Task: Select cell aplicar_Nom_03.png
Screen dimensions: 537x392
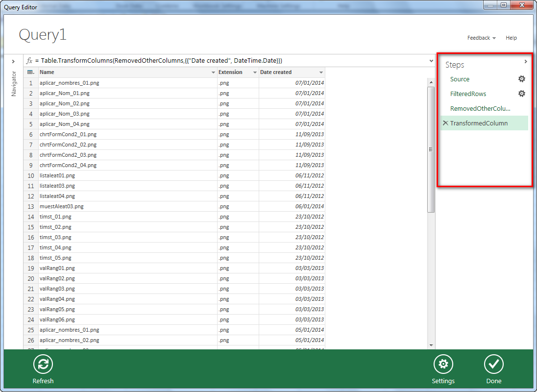Action: point(128,114)
